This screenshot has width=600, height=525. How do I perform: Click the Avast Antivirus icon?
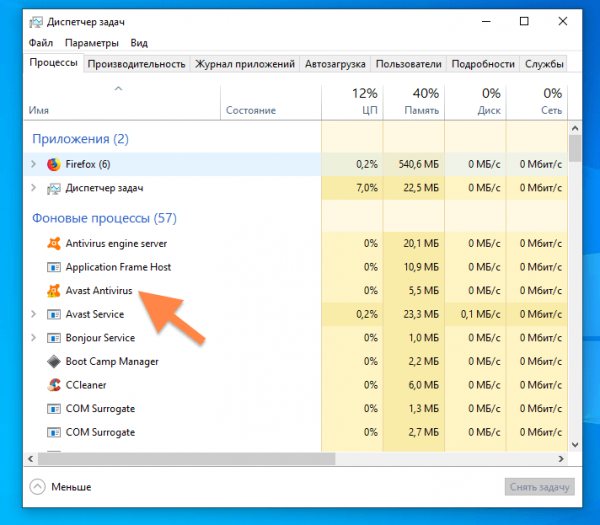[54, 291]
